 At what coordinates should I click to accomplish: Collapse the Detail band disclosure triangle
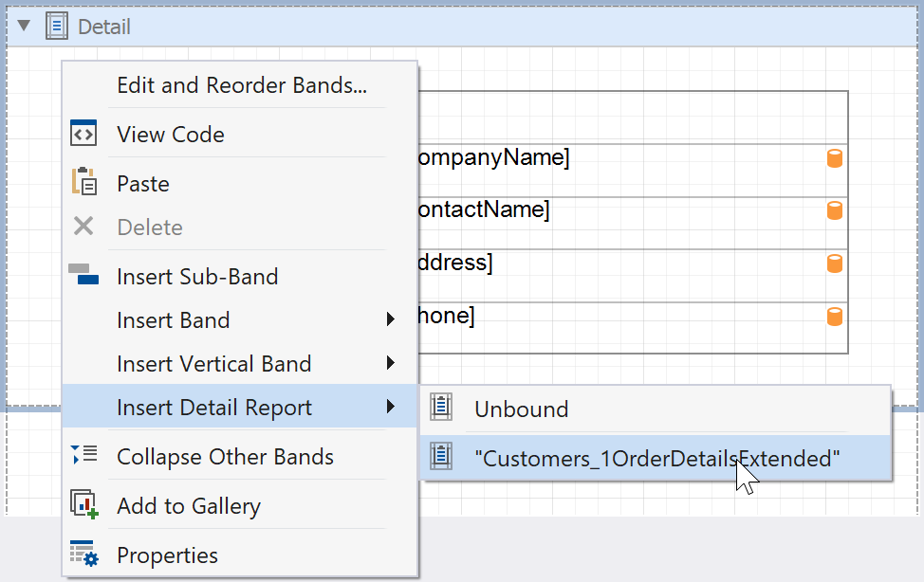click(x=22, y=26)
